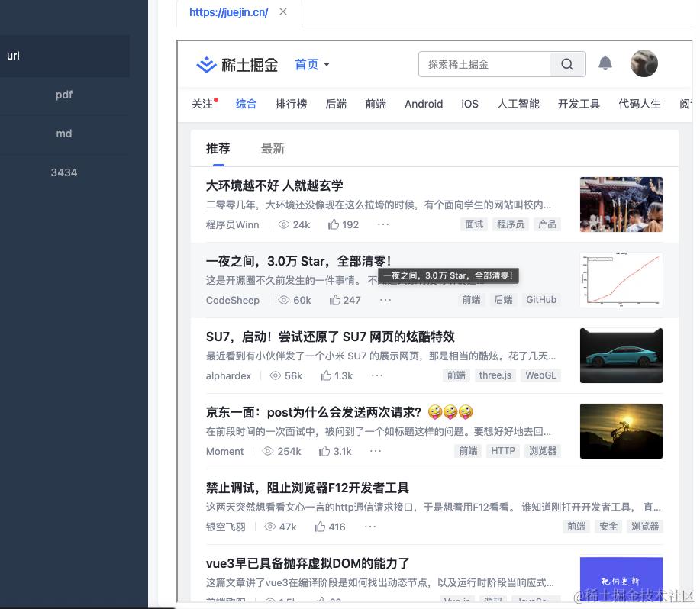Click the profile avatar in the header
The image size is (700, 609).
point(644,63)
